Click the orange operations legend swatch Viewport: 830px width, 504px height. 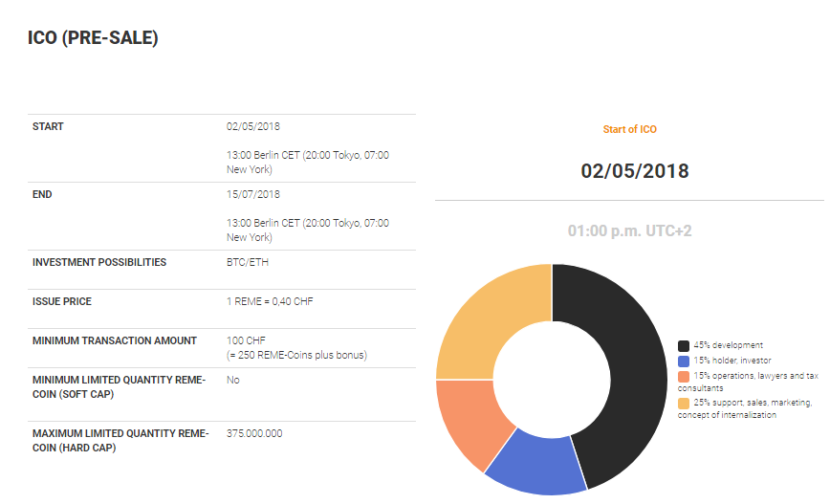[684, 377]
